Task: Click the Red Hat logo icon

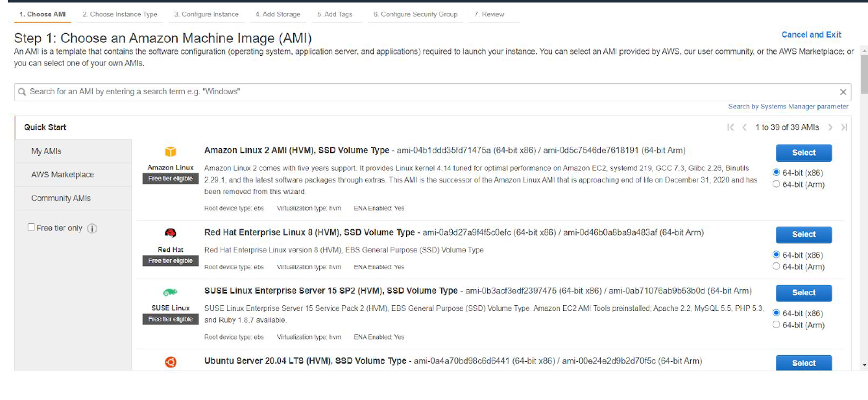Action: [171, 233]
